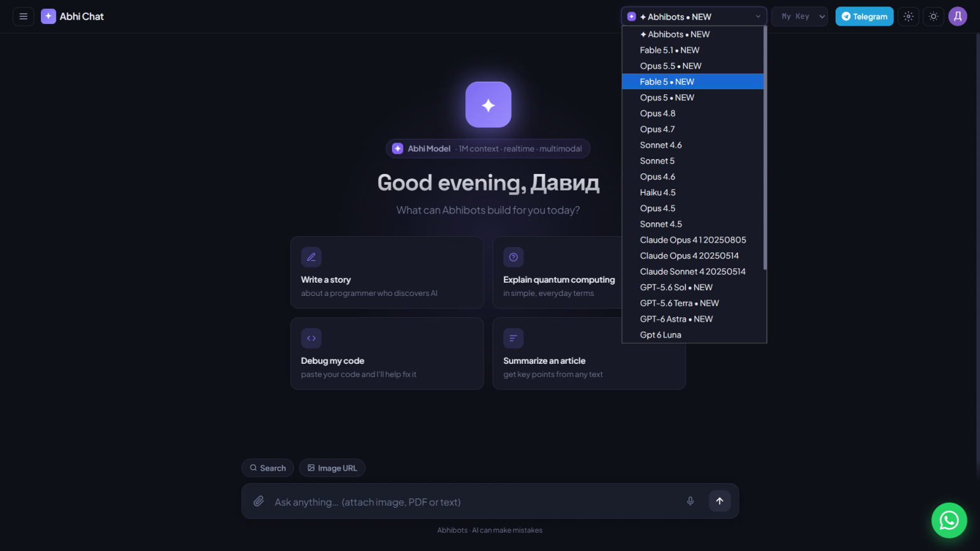Choose the highlighted Fable 5 • NEW option
This screenshot has width=980, height=551.
(692, 82)
